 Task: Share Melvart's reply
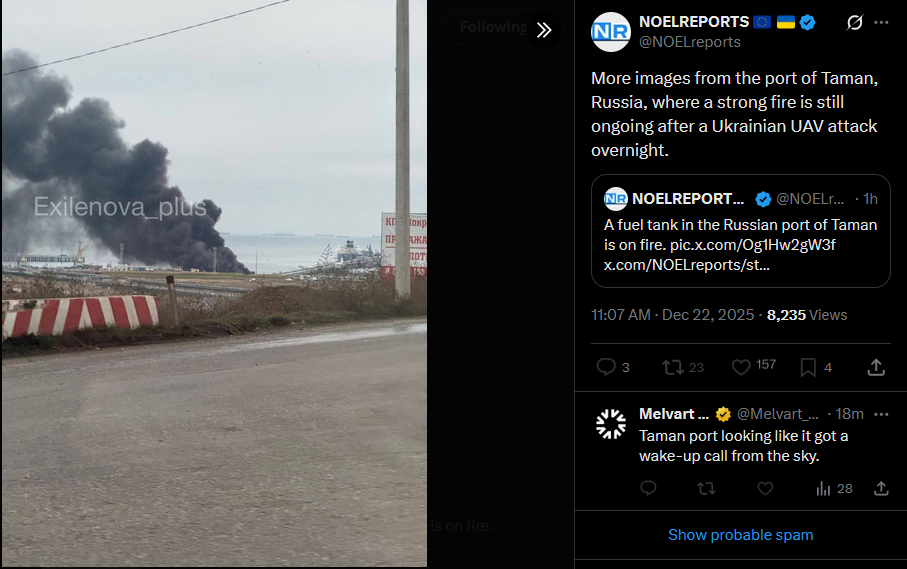pos(881,489)
